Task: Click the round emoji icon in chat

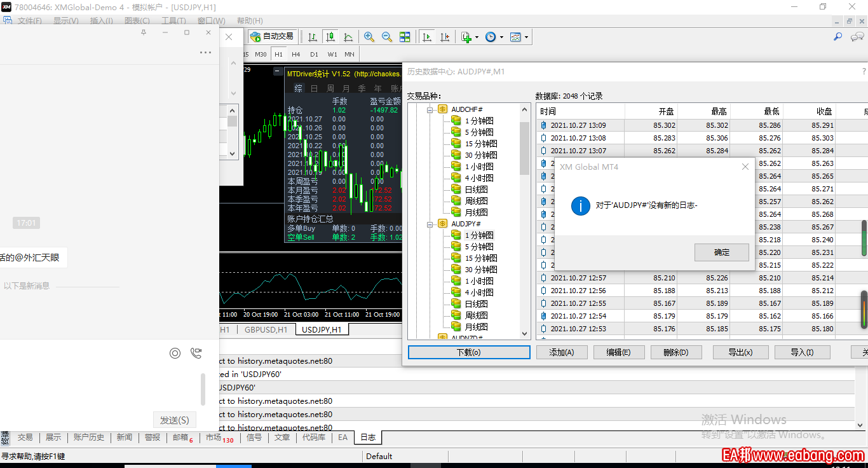Action: pos(175,353)
